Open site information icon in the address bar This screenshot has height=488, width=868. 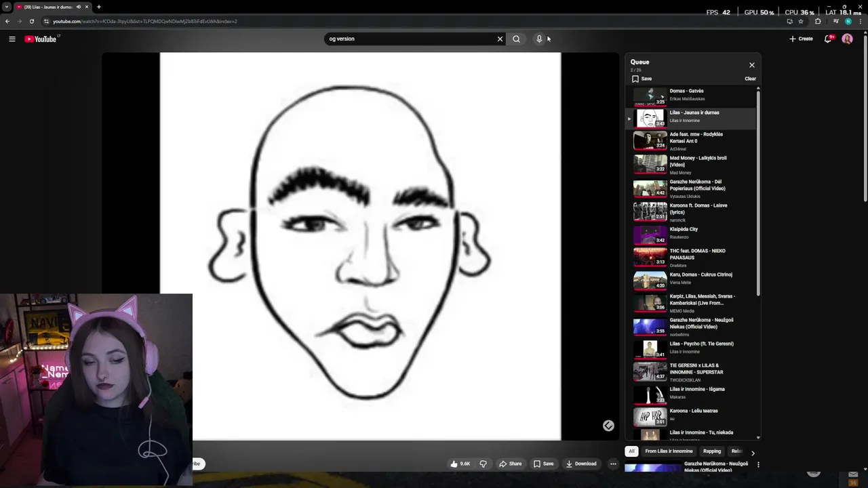point(46,21)
